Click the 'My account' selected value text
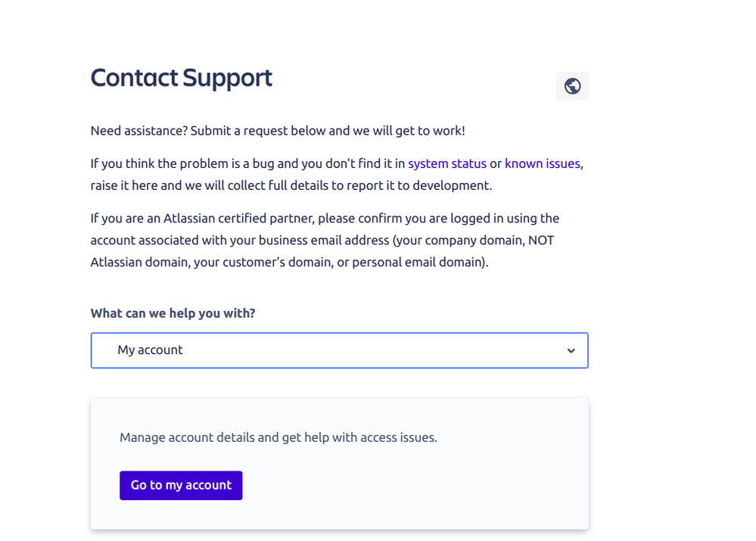 [150, 350]
